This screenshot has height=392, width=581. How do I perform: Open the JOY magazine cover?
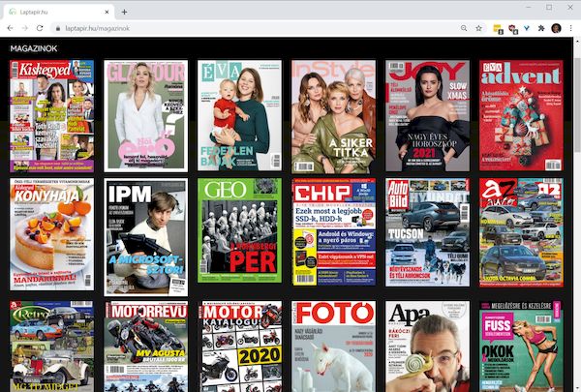pos(428,115)
